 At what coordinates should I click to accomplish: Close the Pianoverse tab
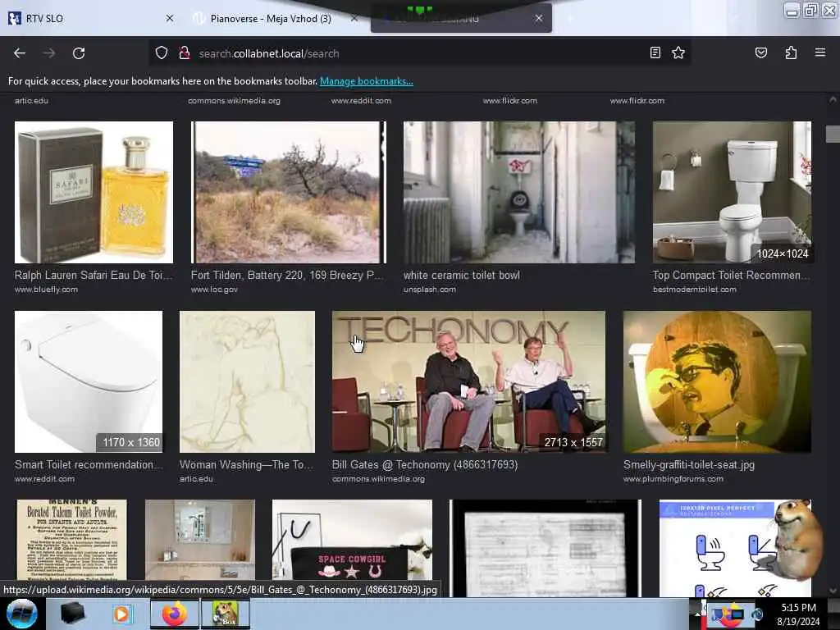pyautogui.click(x=354, y=18)
